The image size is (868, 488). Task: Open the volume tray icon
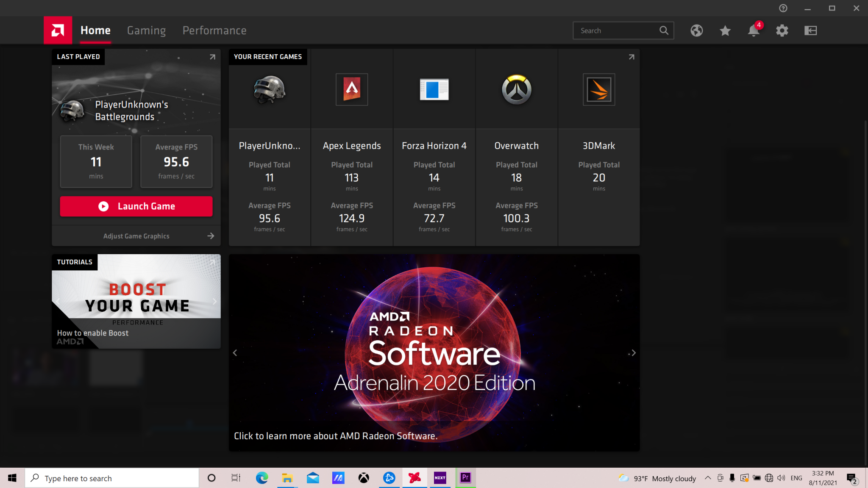pos(781,478)
